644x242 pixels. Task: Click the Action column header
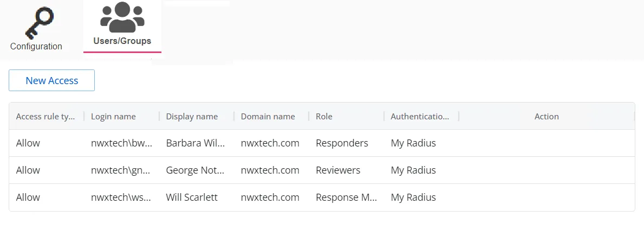(547, 117)
